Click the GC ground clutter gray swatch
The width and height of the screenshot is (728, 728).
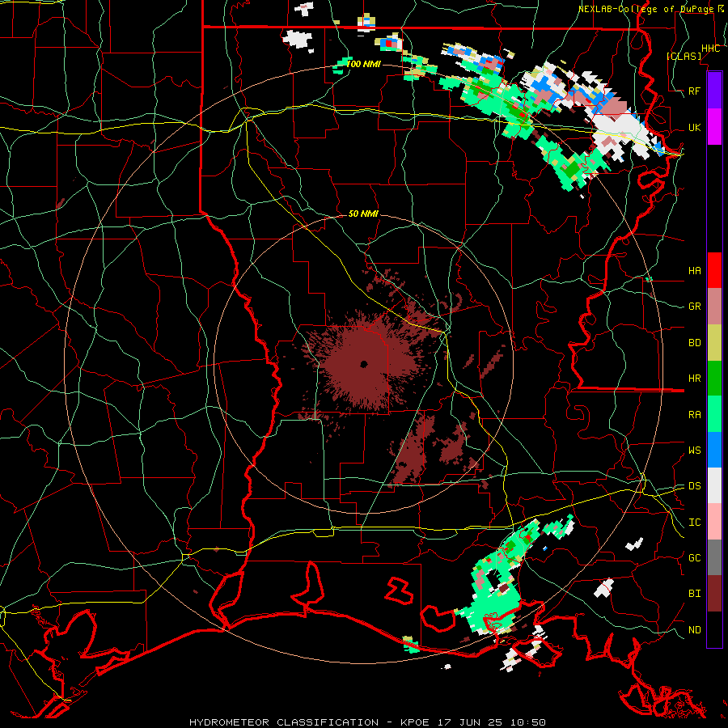(714, 557)
